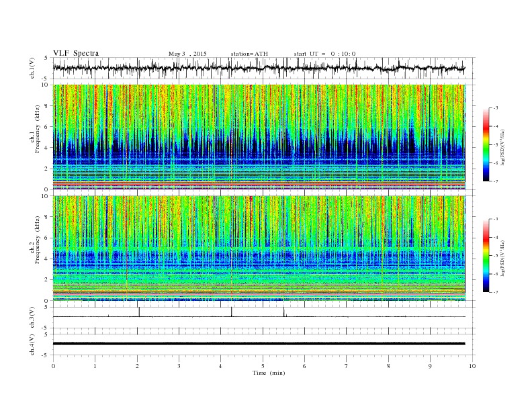532x411 pixels.
Task: Click the ch.4(V) axis label
Action: [32, 345]
